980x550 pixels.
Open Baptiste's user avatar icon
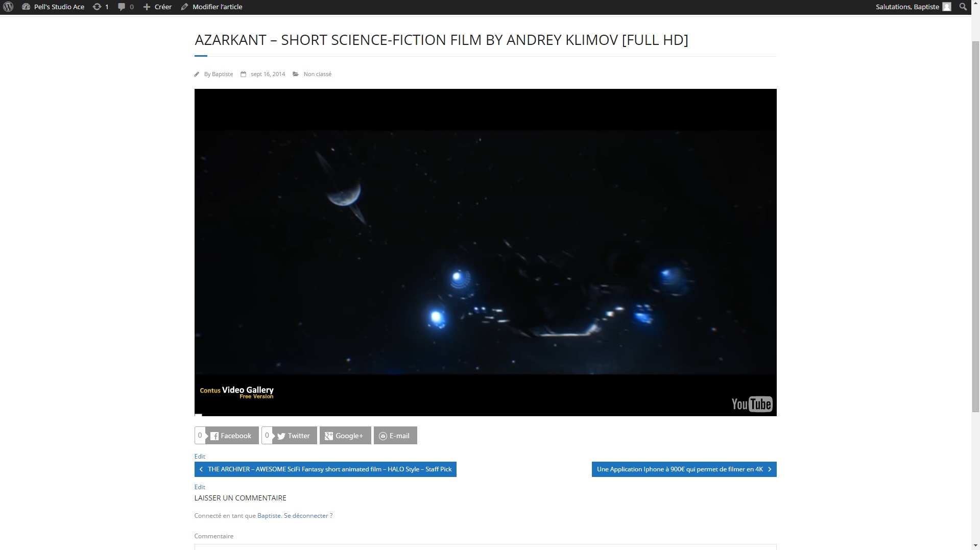tap(947, 7)
